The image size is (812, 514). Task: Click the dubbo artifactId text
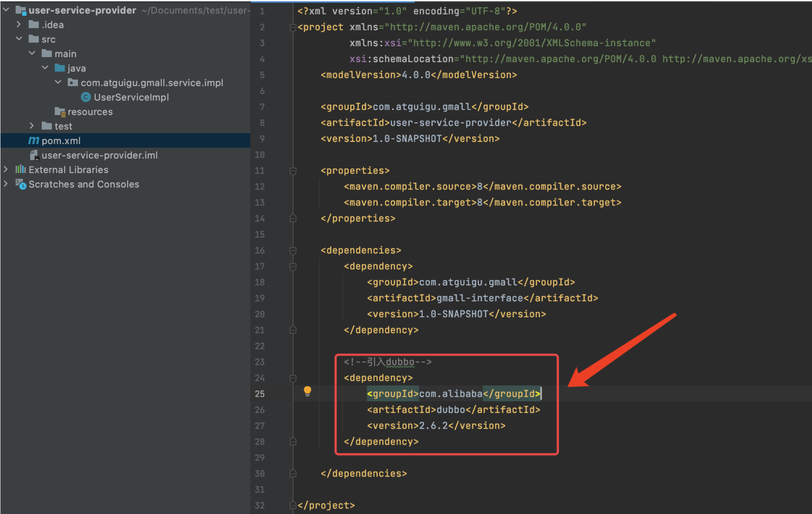pos(450,410)
